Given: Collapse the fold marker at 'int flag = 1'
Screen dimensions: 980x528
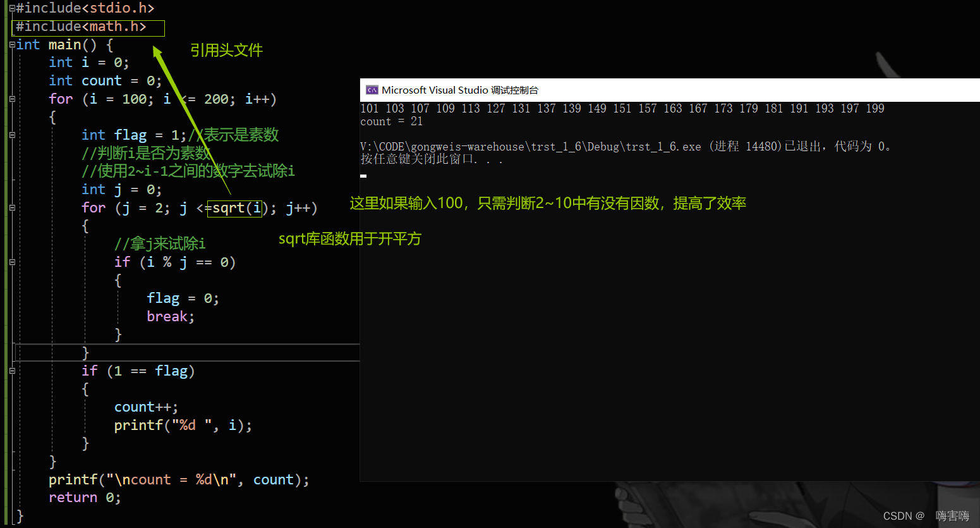Looking at the screenshot, I should 12,135.
